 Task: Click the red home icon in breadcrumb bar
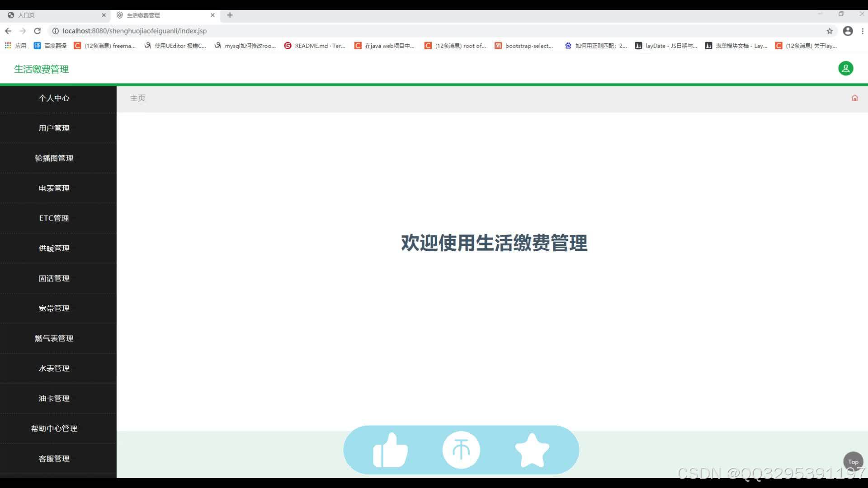(854, 98)
